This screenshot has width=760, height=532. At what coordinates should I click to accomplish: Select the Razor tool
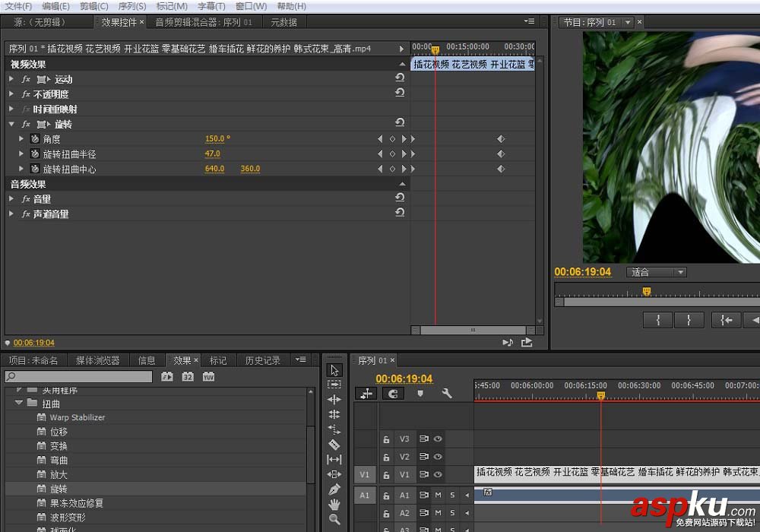(x=334, y=445)
